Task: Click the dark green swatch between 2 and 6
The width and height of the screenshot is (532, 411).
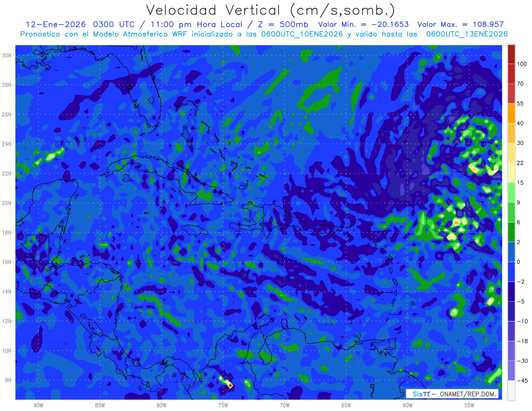Action: pyautogui.click(x=511, y=232)
